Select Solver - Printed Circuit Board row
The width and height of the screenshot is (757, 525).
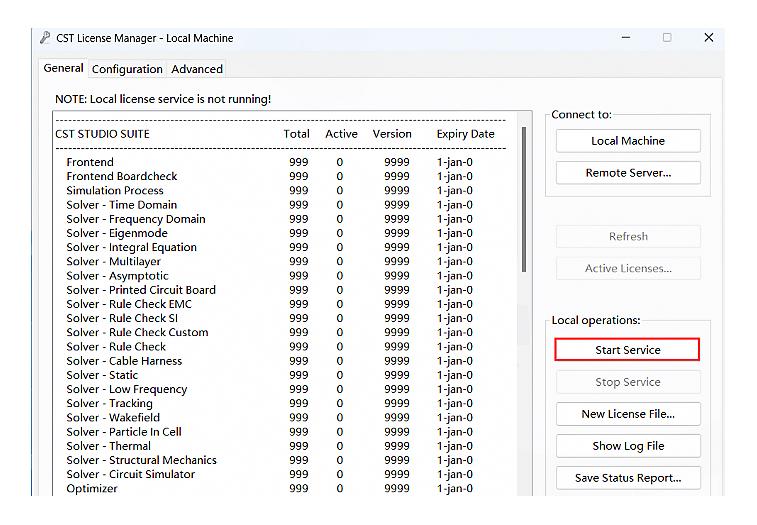pos(269,290)
